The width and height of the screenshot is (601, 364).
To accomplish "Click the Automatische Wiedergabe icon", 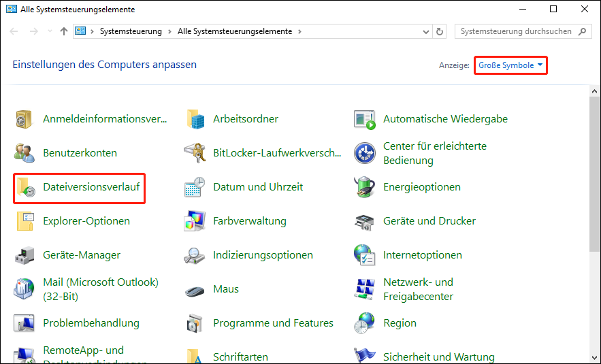I will pyautogui.click(x=365, y=119).
